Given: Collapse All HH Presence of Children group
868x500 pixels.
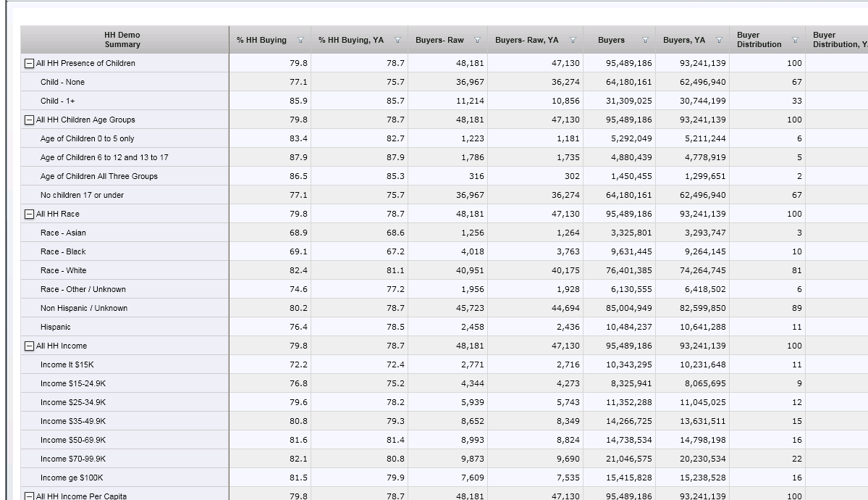Looking at the screenshot, I should pyautogui.click(x=30, y=64).
